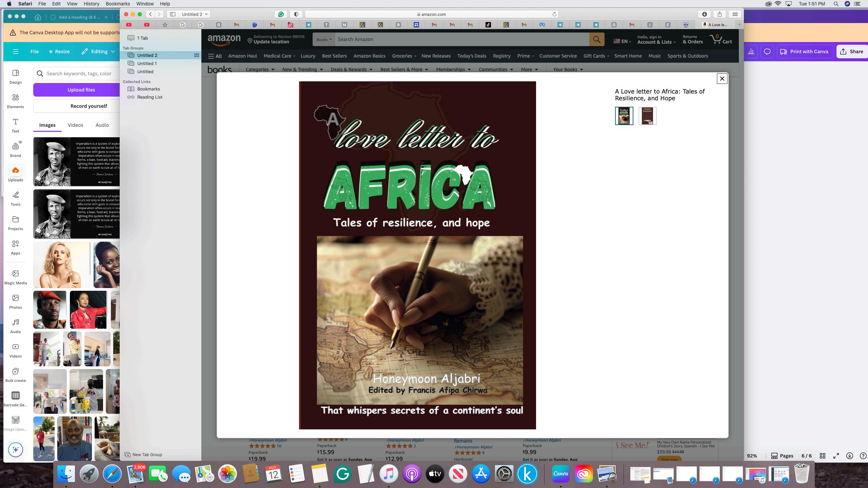
Task: Expand the Categories dropdown in Books bar
Action: [260, 69]
